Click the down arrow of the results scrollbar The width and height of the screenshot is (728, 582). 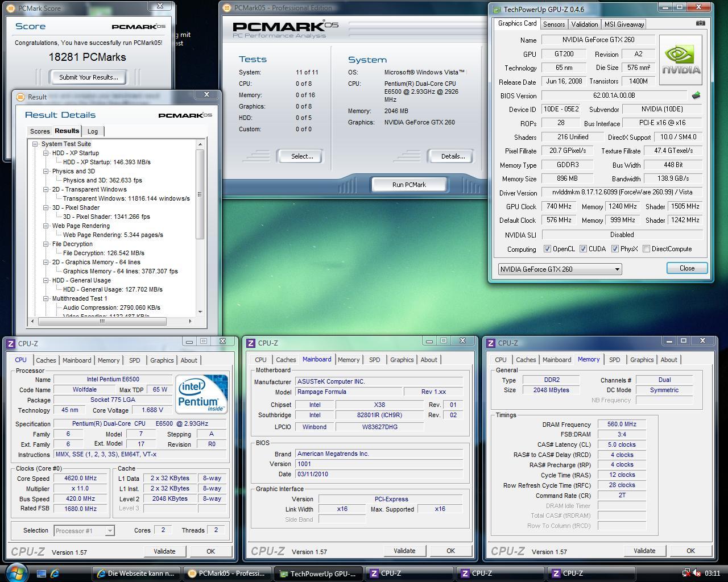click(200, 311)
